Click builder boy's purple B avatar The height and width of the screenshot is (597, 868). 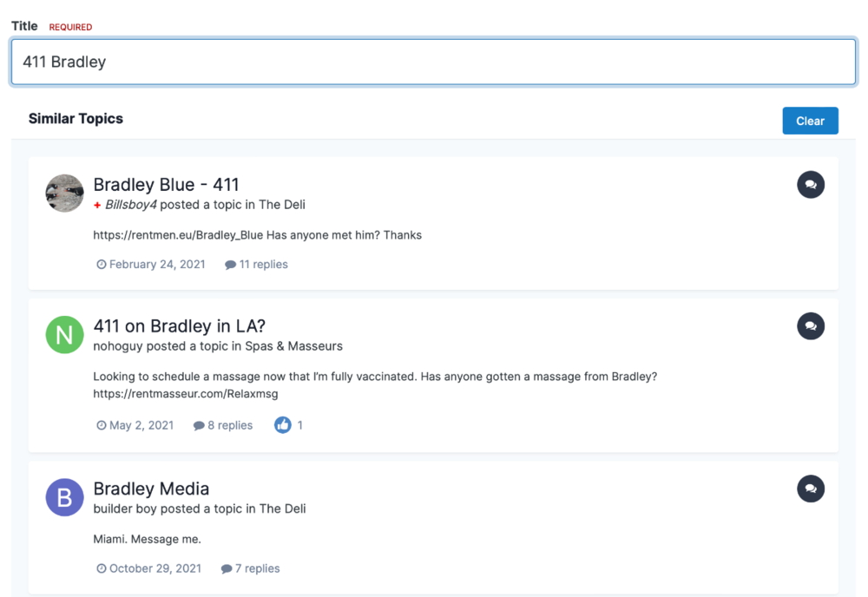click(x=64, y=497)
